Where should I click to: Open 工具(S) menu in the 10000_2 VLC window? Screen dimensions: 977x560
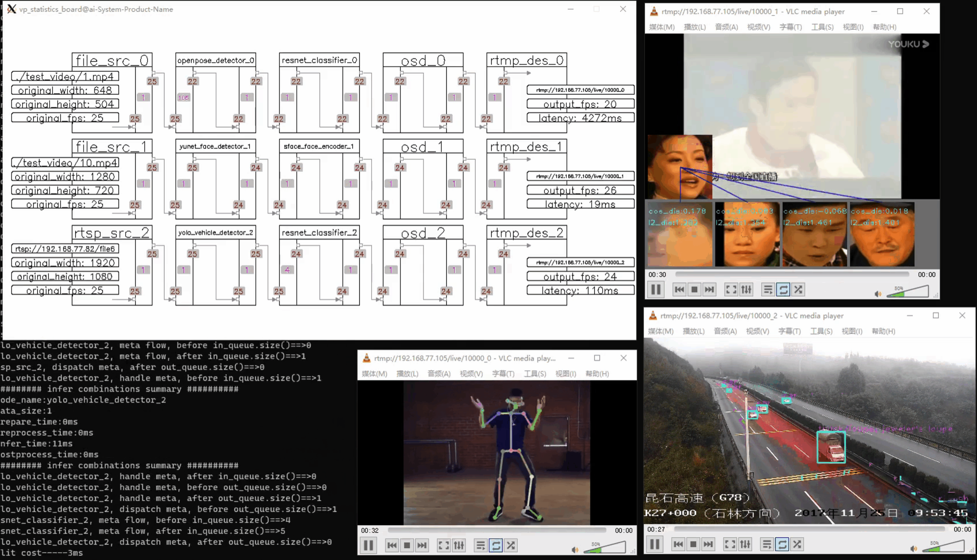click(821, 331)
